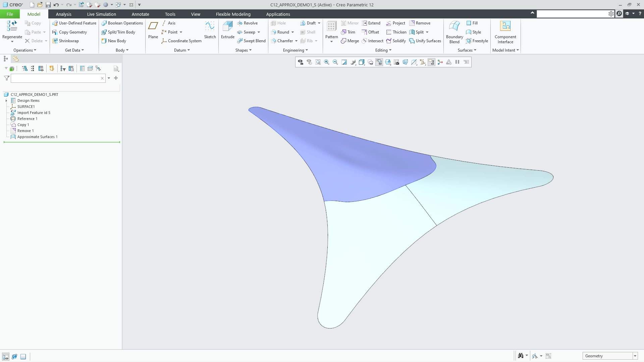Switch to the Flexible Modeling tab
Screen dimensions: 644x362
pyautogui.click(x=233, y=14)
